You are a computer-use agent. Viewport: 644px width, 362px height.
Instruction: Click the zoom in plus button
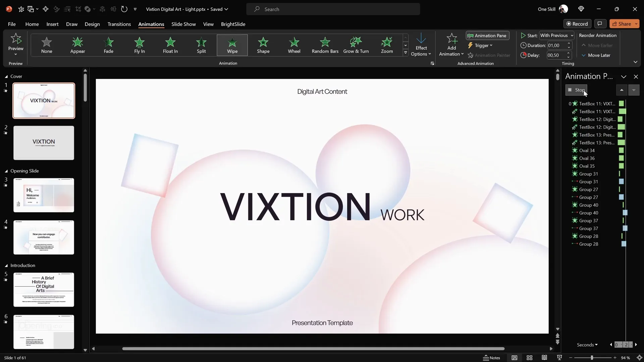615,358
